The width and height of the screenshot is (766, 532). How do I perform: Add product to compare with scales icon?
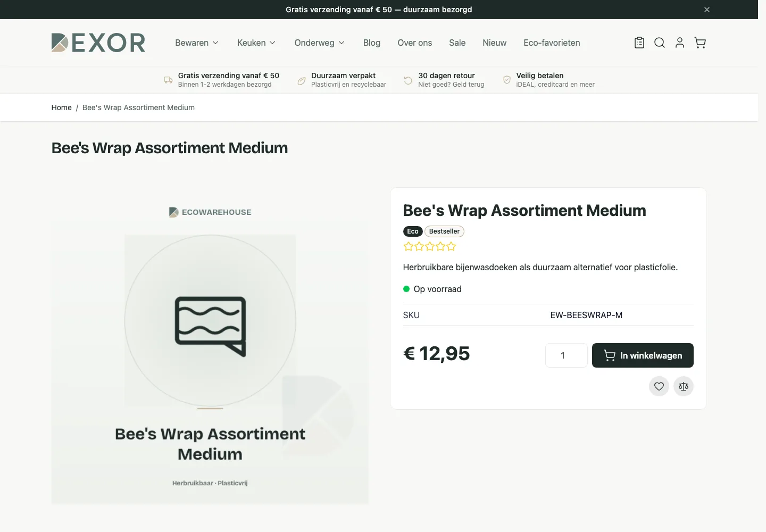click(684, 386)
